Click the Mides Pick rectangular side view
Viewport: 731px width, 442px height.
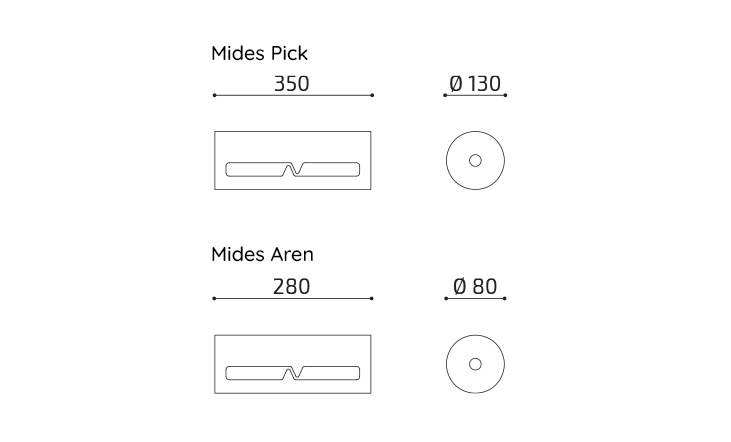coord(293,160)
